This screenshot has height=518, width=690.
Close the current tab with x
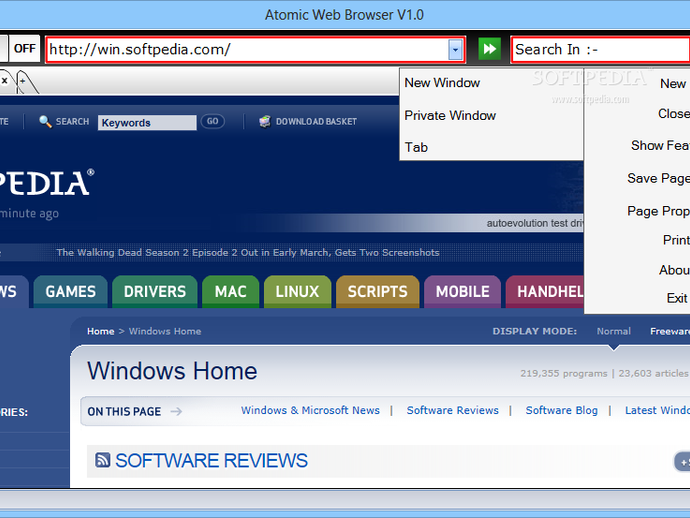[x=4, y=81]
